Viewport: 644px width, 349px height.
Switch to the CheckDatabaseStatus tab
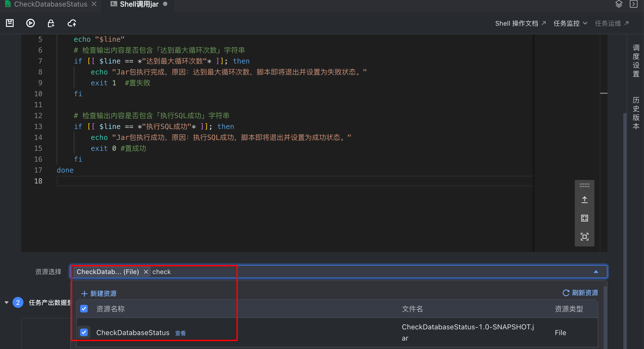tap(51, 4)
